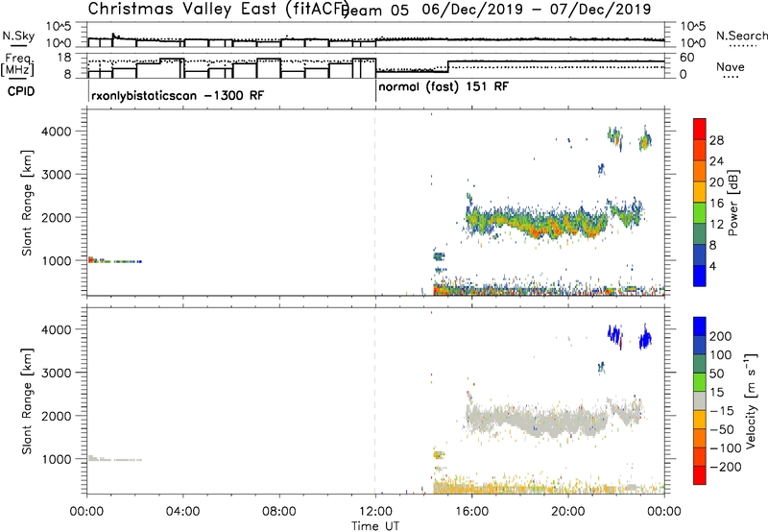The width and height of the screenshot is (768, 532).
Task: Click the 'Time UT' axis label
Action: pyautogui.click(x=375, y=526)
